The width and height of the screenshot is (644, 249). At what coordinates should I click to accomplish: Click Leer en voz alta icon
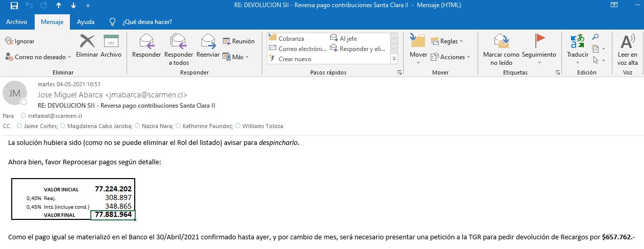point(627,42)
